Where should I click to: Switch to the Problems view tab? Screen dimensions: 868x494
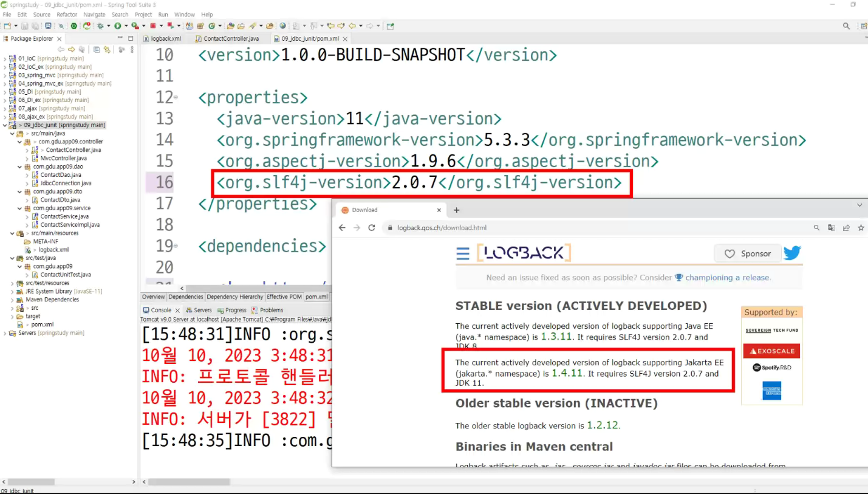[x=268, y=310]
